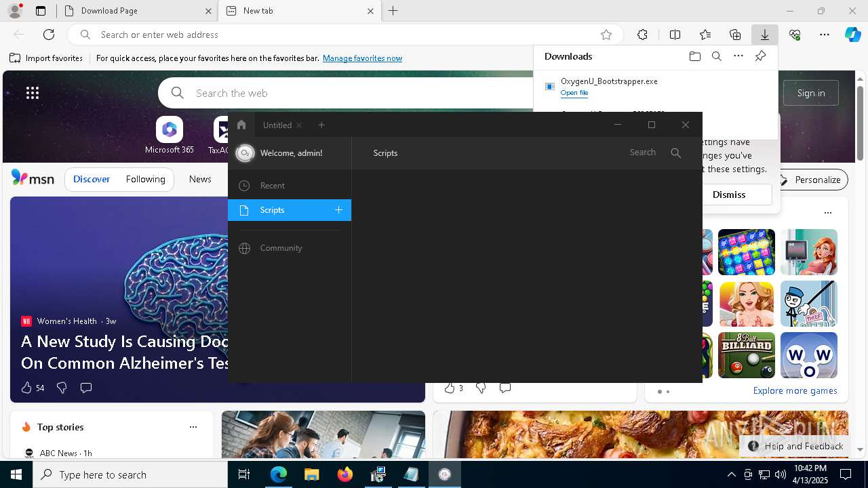
Task: Open the Explore more games link
Action: coord(795,390)
